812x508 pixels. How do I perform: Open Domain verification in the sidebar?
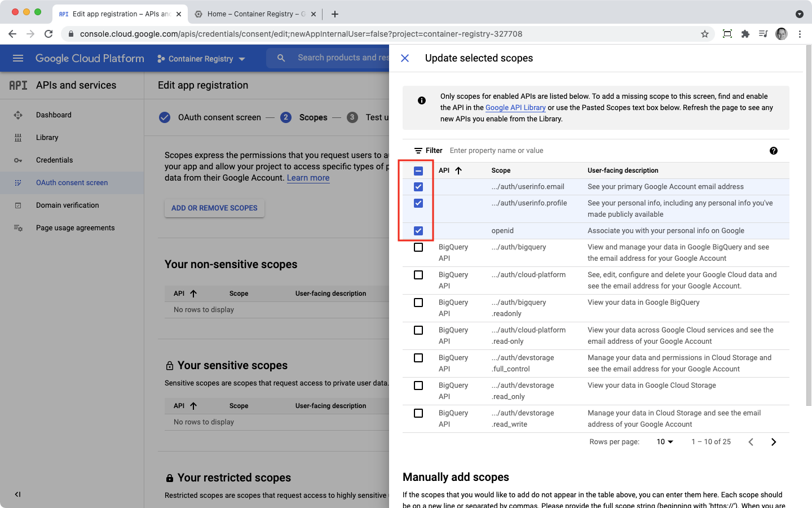[68, 205]
